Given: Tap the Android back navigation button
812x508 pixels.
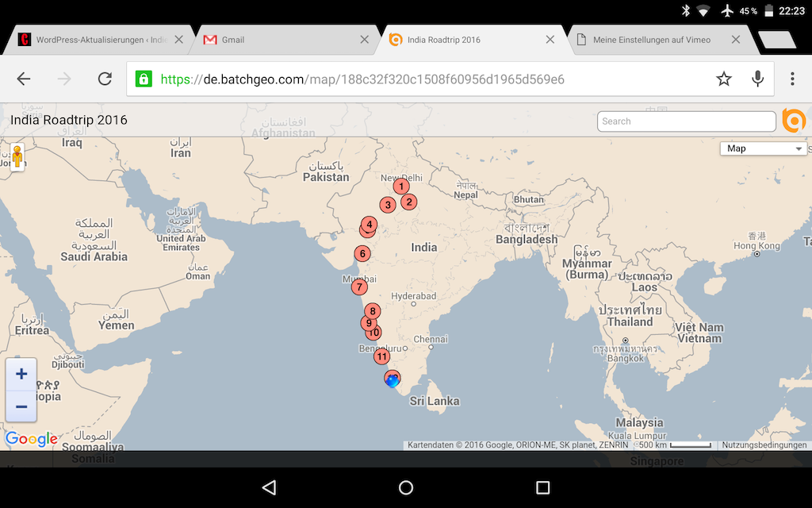Looking at the screenshot, I should pos(270,487).
